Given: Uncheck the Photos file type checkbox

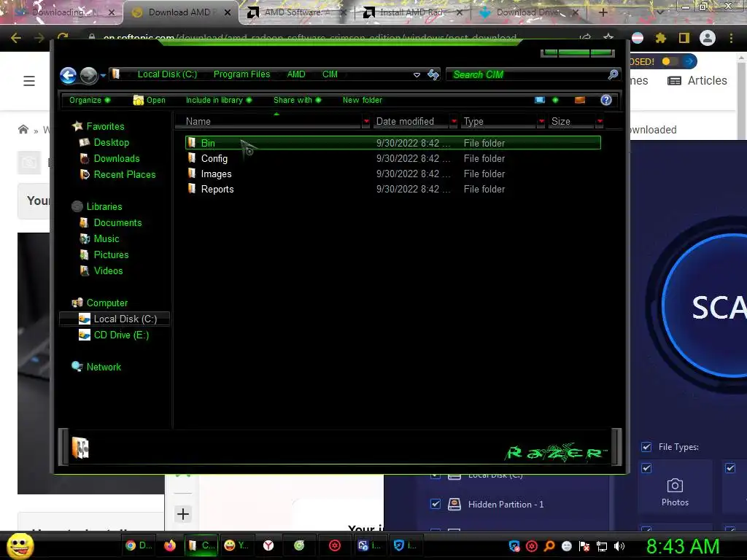Looking at the screenshot, I should 646,469.
